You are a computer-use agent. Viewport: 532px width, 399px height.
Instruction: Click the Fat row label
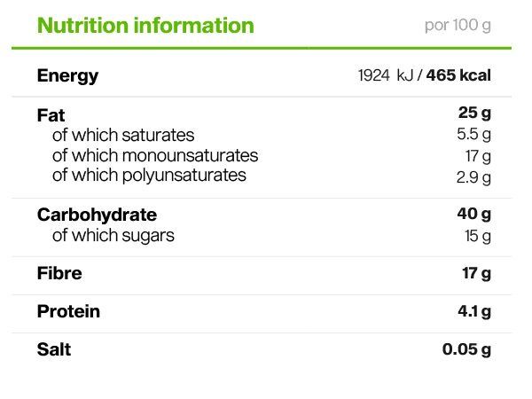tap(51, 115)
